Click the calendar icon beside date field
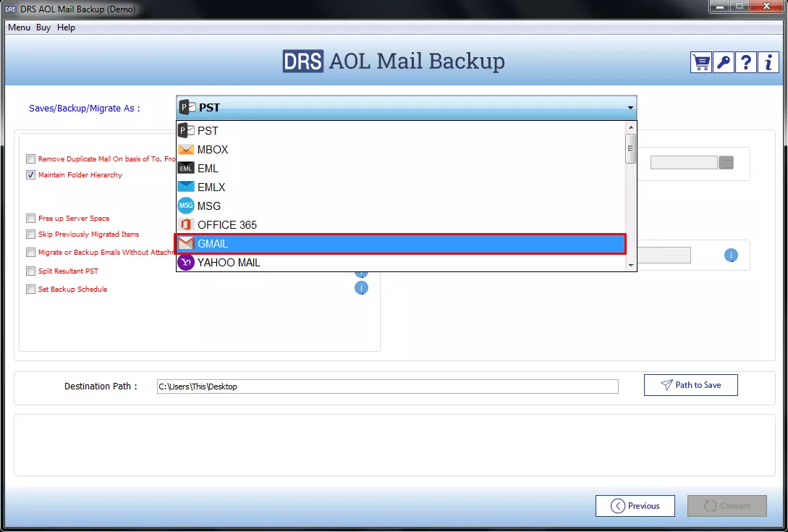 tap(726, 162)
